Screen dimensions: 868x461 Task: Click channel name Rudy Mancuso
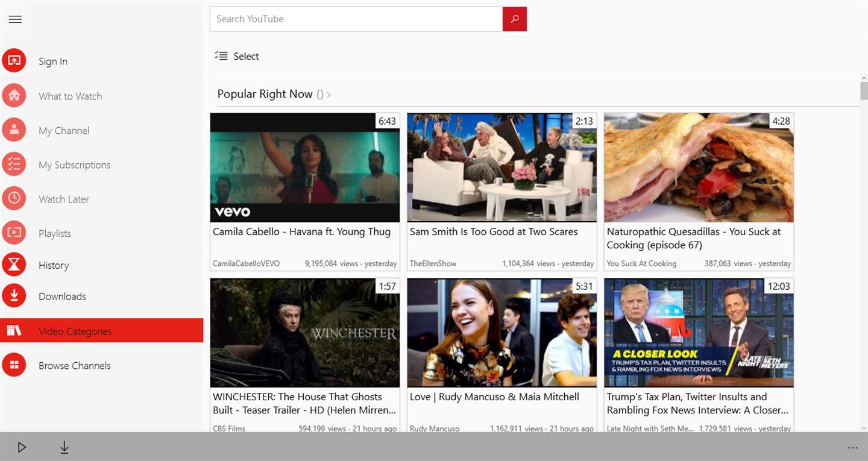tap(435, 428)
